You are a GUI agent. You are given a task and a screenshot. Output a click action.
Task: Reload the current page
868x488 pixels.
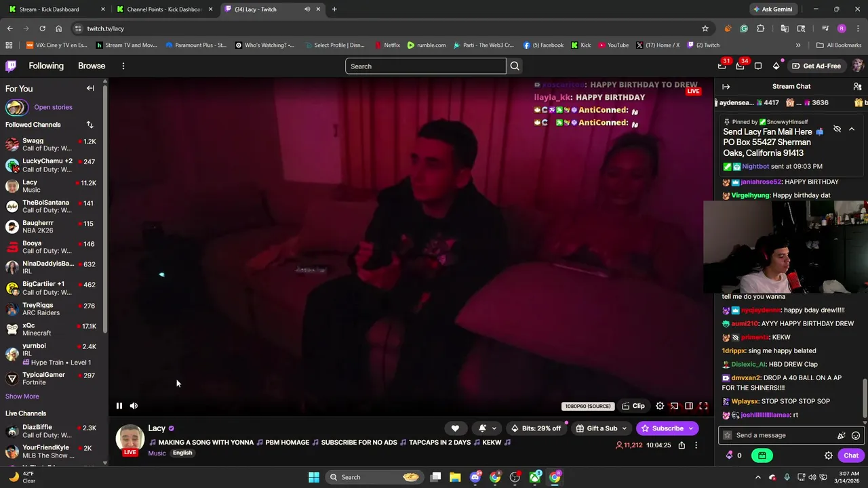click(42, 28)
